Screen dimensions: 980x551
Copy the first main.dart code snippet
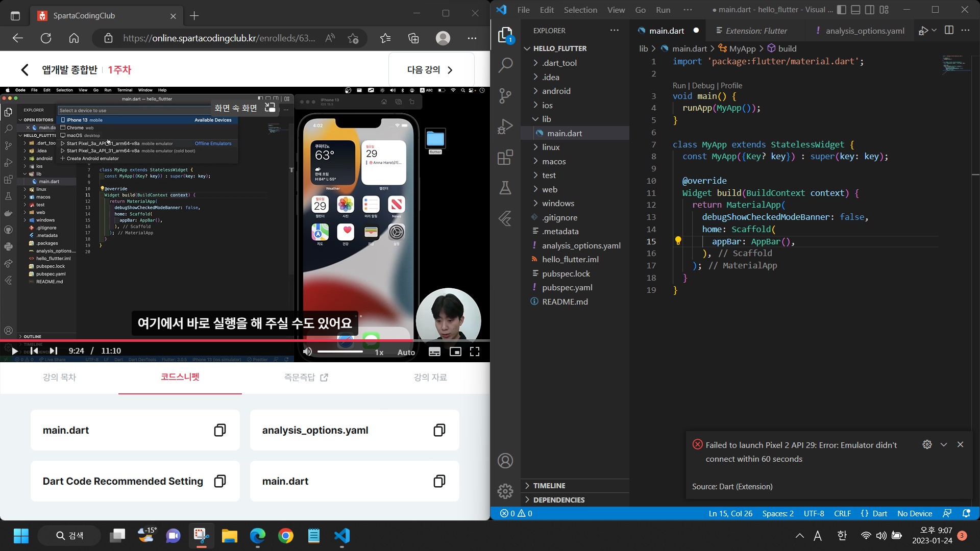tap(220, 430)
